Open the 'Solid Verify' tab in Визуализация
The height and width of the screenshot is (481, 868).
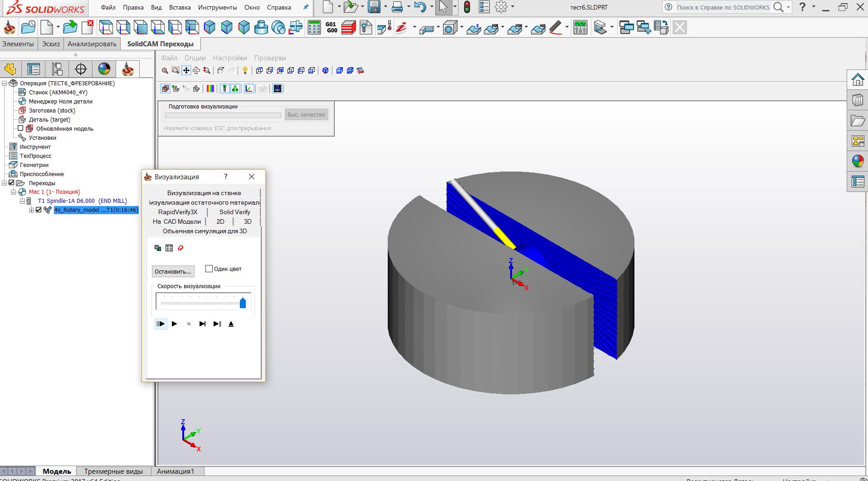tap(234, 212)
